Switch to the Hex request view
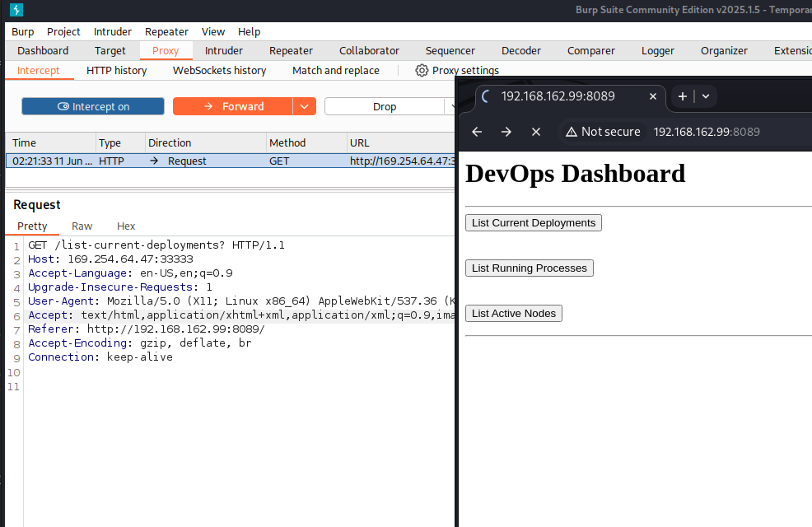 pos(126,226)
